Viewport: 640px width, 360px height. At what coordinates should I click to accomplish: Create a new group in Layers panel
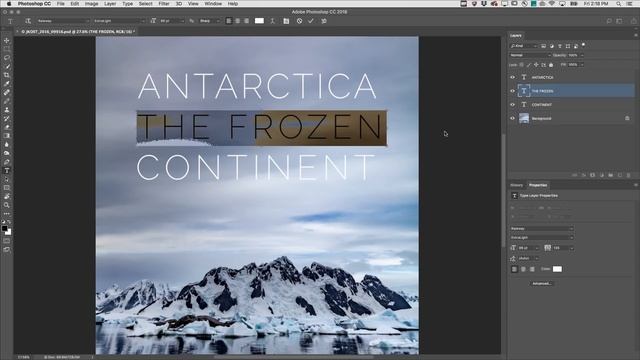[x=611, y=175]
